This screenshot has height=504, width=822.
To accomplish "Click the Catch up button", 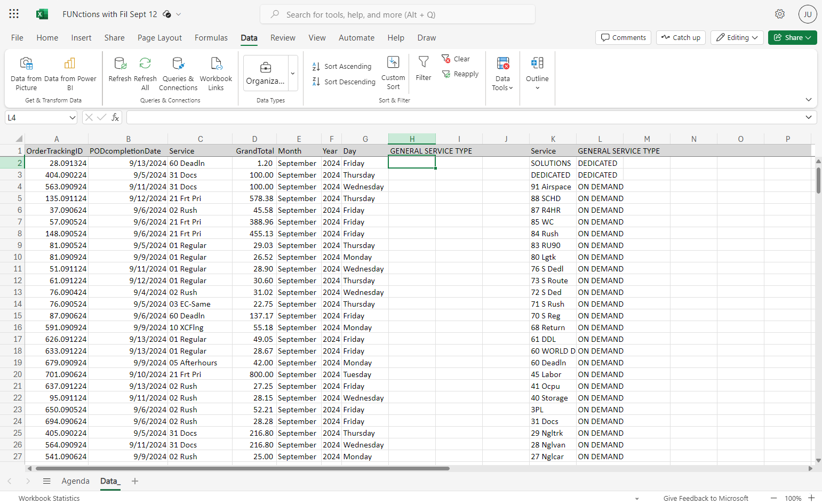I will pos(681,37).
